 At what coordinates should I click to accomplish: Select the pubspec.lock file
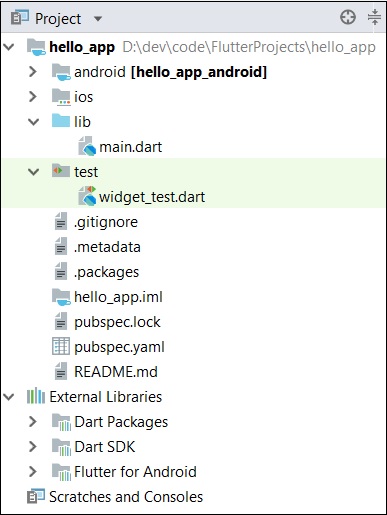(x=117, y=322)
